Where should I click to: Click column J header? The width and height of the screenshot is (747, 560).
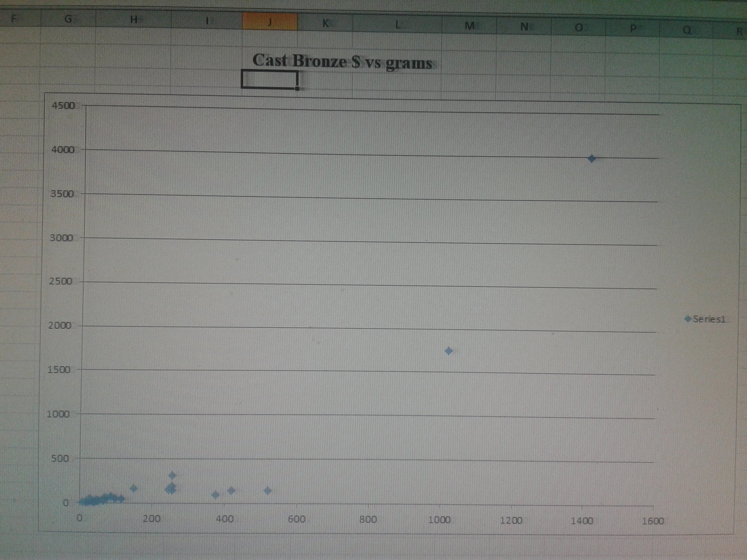[270, 22]
